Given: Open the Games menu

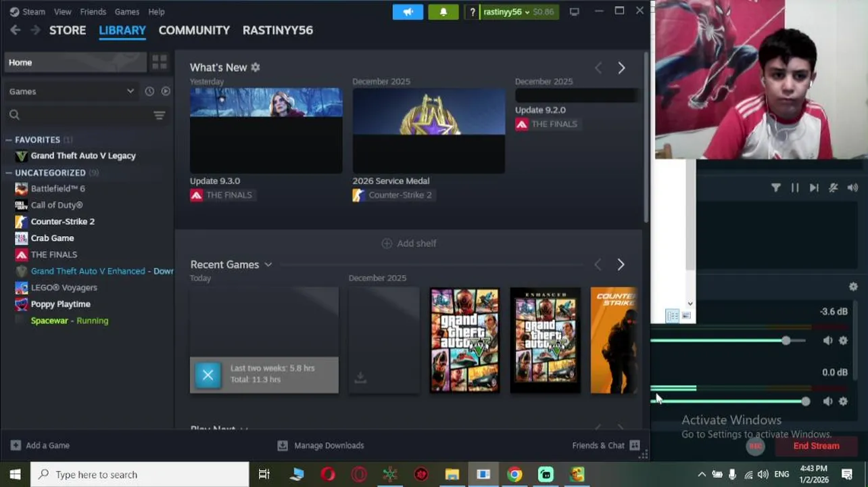Looking at the screenshot, I should [127, 11].
